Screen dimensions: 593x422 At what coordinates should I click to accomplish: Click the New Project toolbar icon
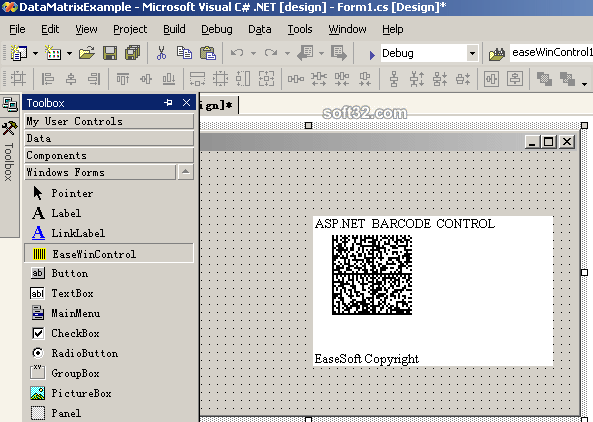[x=19, y=53]
